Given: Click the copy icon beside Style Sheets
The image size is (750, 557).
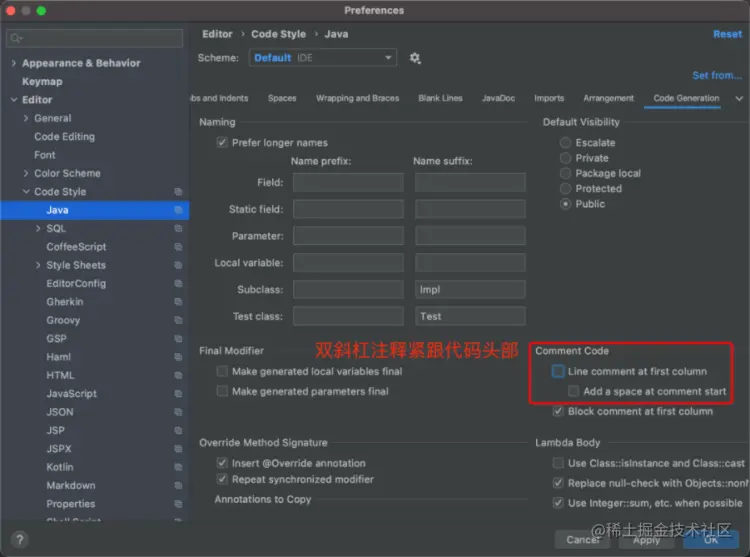Looking at the screenshot, I should click(178, 265).
